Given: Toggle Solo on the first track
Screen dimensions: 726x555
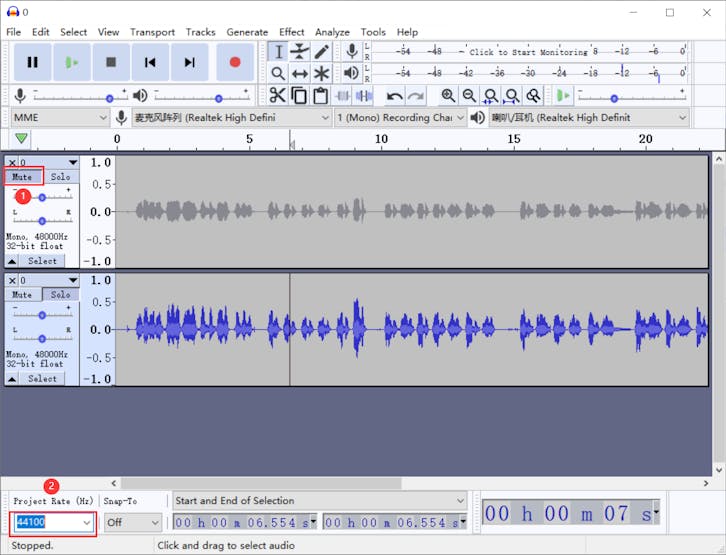Looking at the screenshot, I should (61, 177).
